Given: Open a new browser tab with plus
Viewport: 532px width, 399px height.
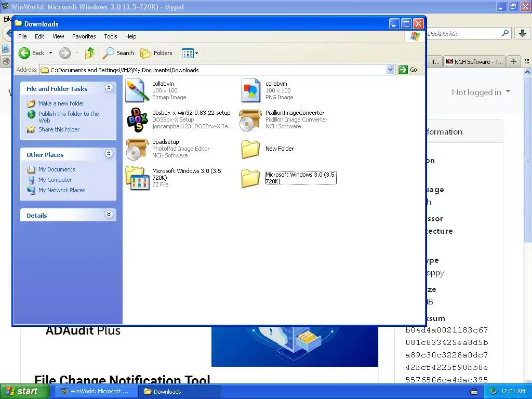Looking at the screenshot, I should pos(514,61).
